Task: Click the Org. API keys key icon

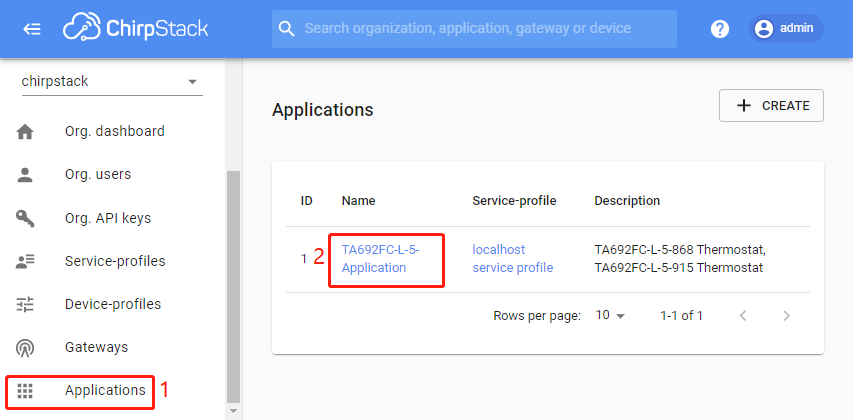Action: (x=25, y=218)
